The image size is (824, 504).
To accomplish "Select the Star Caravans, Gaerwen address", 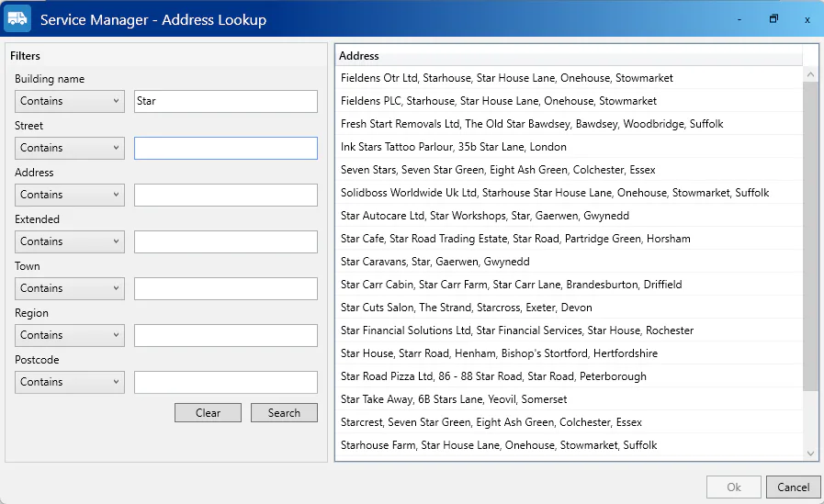I will (x=570, y=262).
